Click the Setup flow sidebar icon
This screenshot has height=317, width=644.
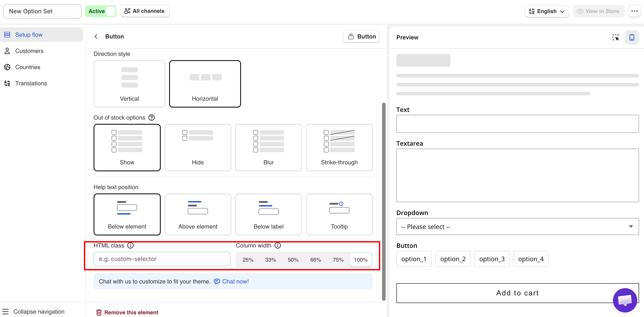click(7, 34)
